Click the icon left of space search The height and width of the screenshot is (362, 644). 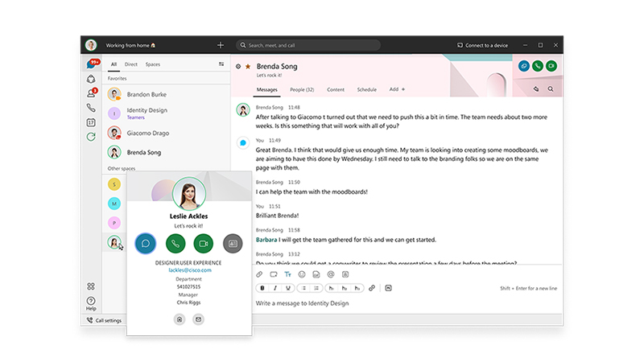coord(536,89)
